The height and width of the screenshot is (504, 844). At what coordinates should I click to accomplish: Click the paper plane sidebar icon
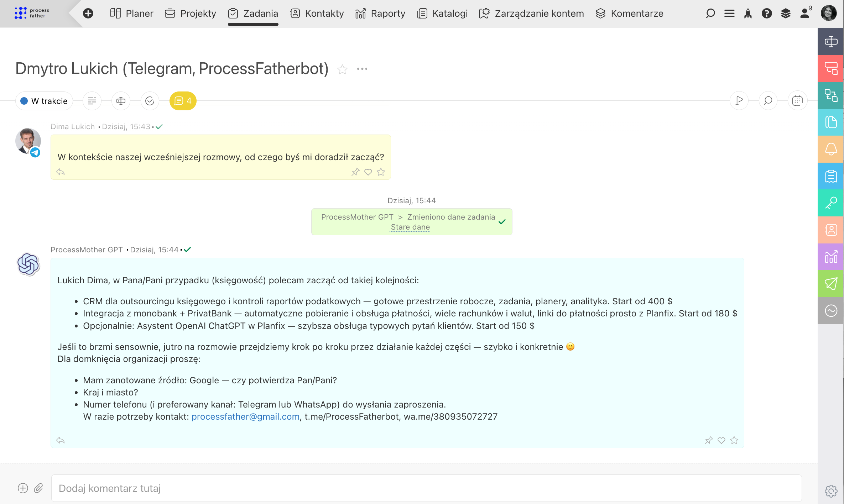[x=830, y=284]
